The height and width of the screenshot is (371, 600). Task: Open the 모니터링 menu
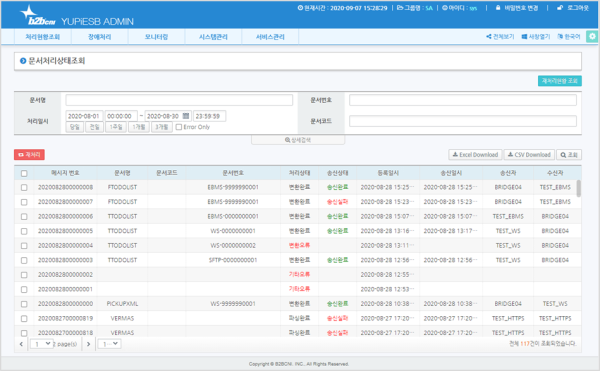(x=156, y=37)
